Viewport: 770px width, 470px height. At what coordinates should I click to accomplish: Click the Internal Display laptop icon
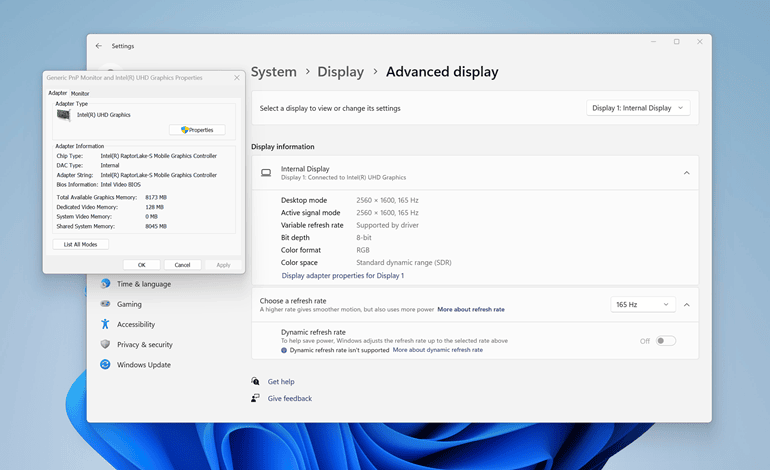point(266,173)
